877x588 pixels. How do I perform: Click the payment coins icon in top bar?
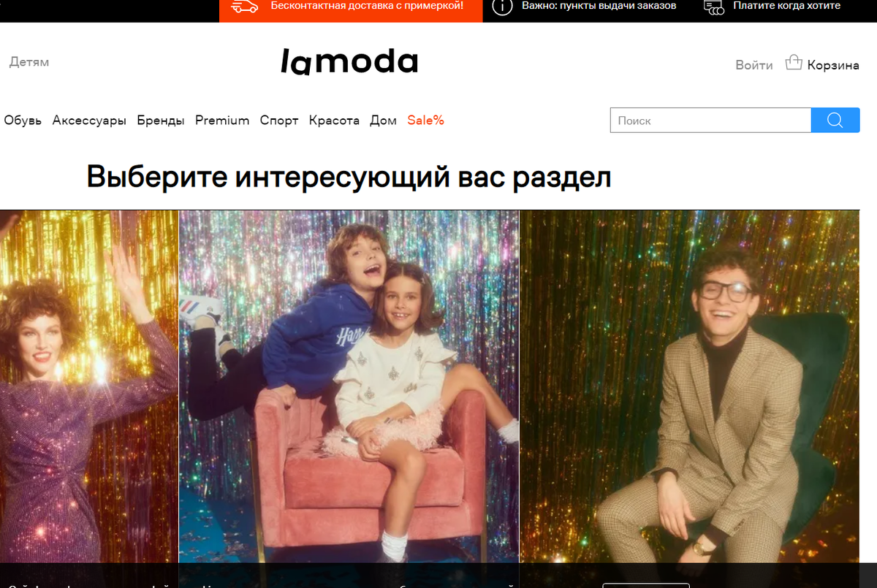coord(713,7)
